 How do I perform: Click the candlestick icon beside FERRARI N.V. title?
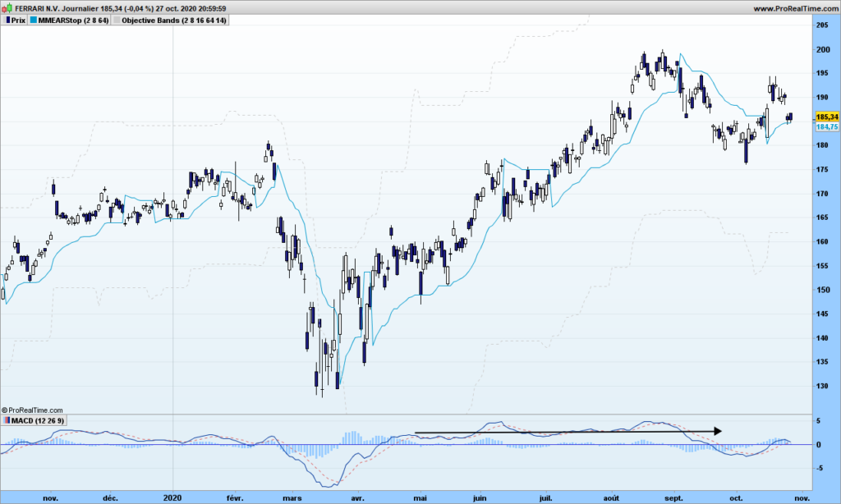point(7,8)
